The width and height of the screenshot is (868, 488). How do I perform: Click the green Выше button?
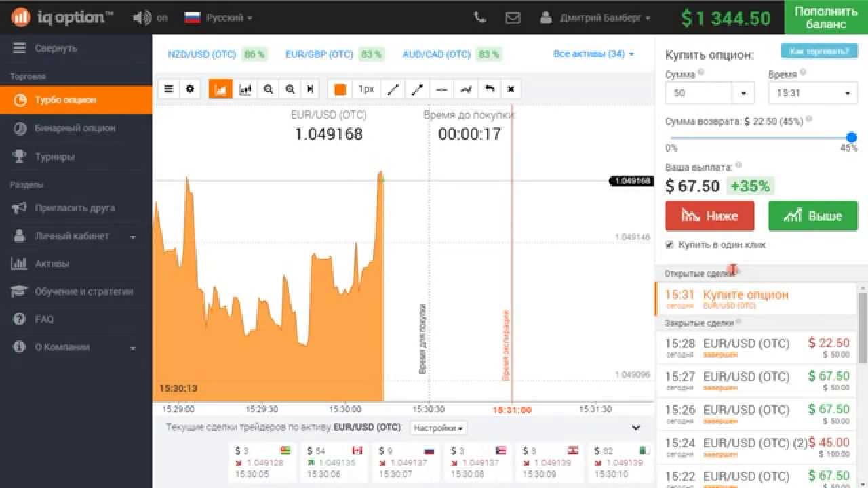pyautogui.click(x=813, y=216)
